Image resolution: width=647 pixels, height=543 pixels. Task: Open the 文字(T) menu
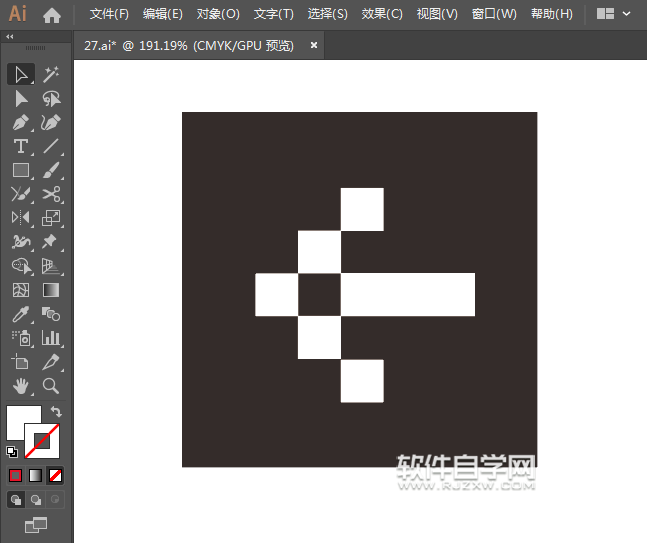coord(274,14)
